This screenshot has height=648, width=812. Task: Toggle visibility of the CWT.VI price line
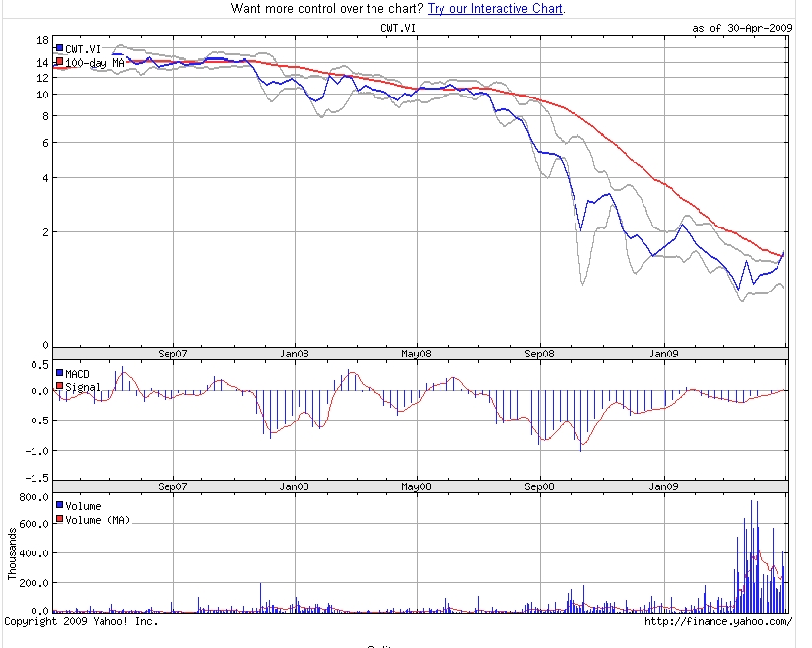[x=60, y=46]
